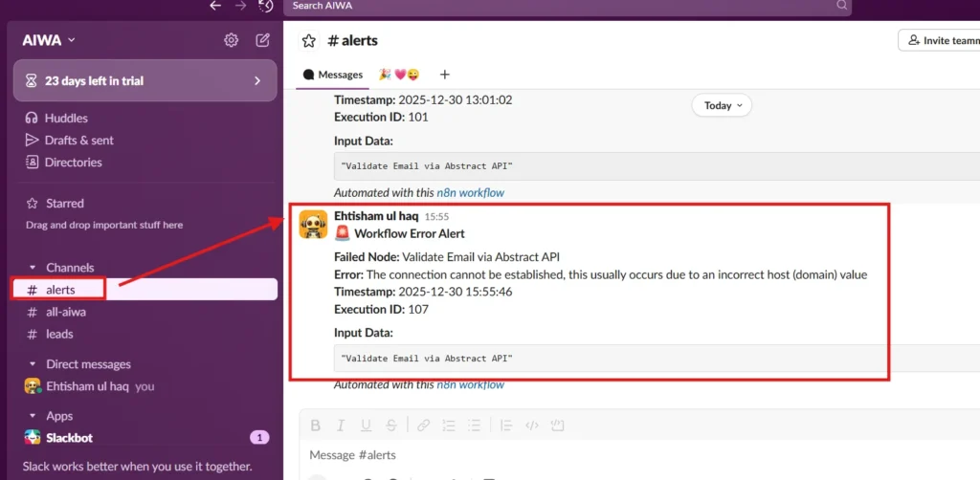Open the AIWA workspace menu
980x480 pixels.
tap(49, 40)
